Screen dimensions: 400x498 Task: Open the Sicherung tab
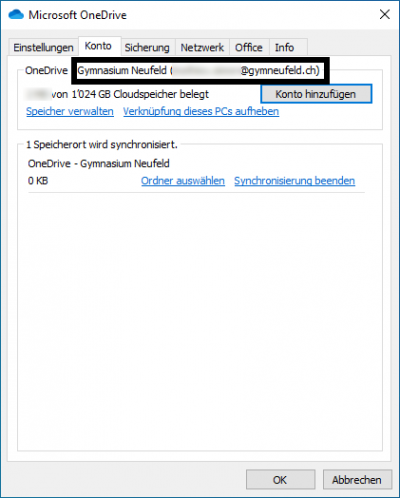click(147, 47)
